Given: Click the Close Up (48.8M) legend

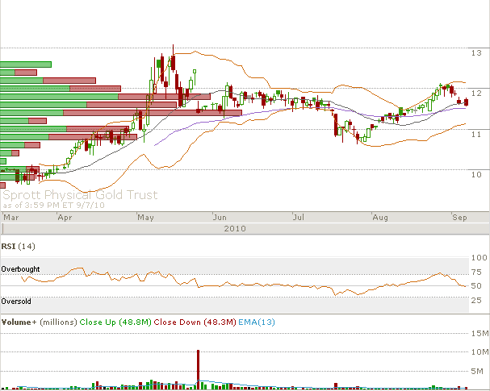Looking at the screenshot, I should [x=115, y=322].
